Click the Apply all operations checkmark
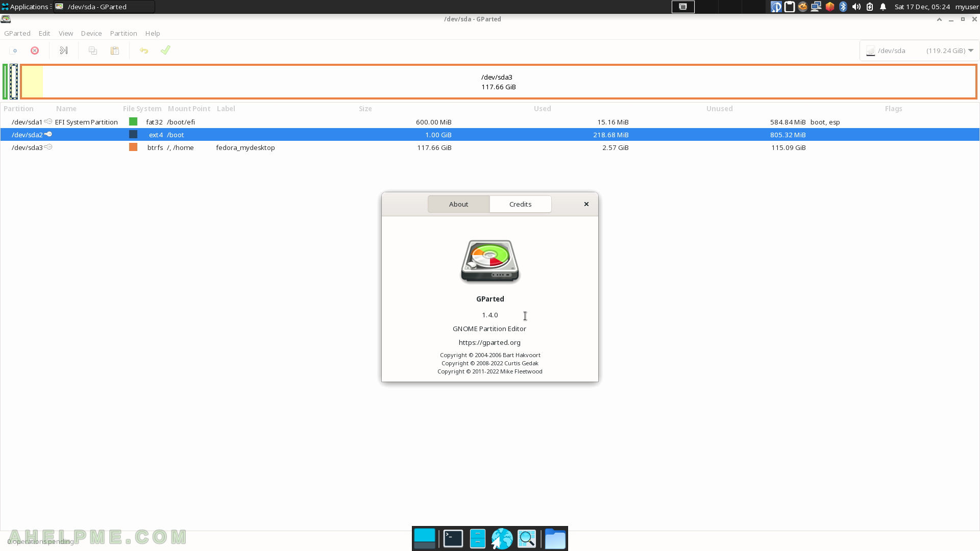 [x=165, y=50]
